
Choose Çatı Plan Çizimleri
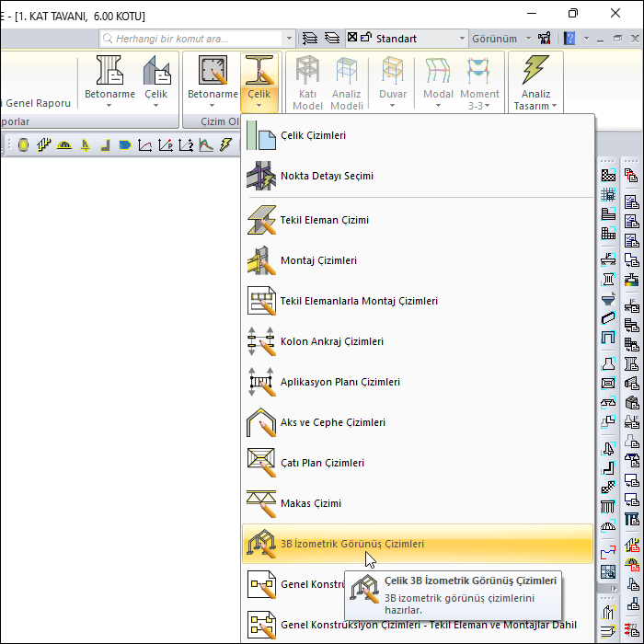pos(418,463)
